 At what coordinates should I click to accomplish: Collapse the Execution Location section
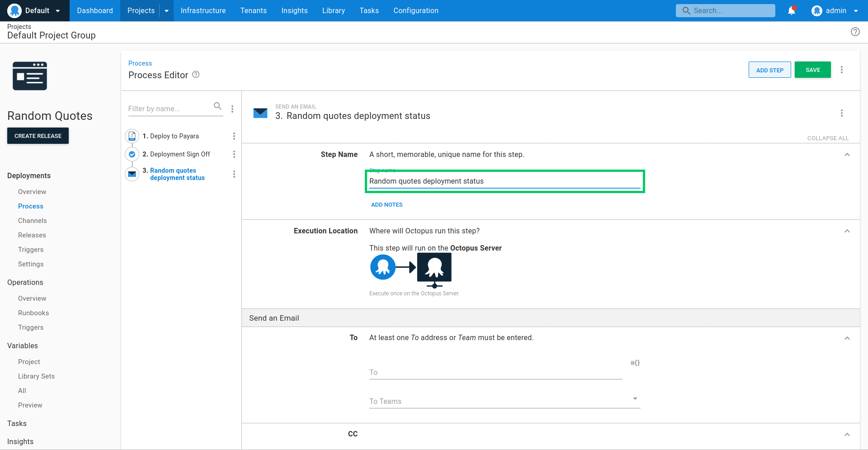tap(847, 231)
